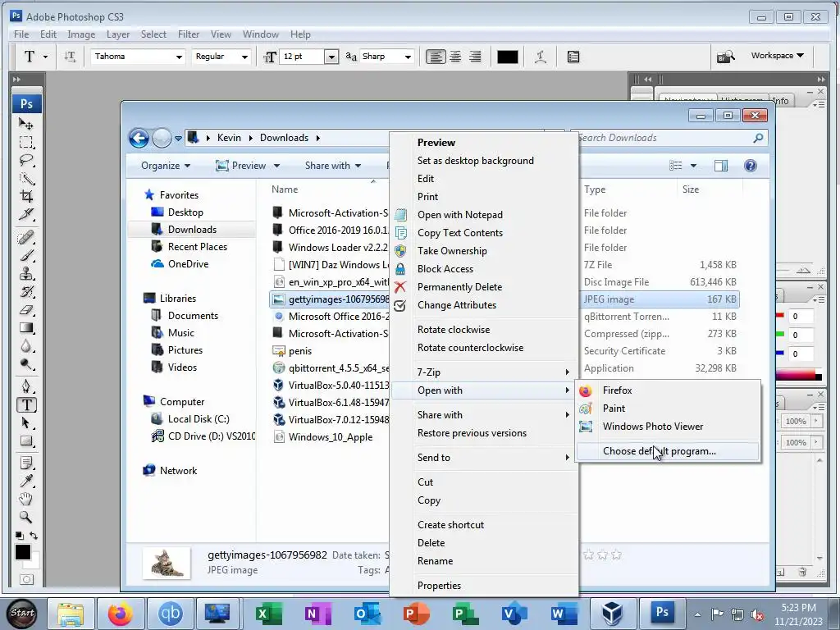Select the Eraser tool

(26, 309)
